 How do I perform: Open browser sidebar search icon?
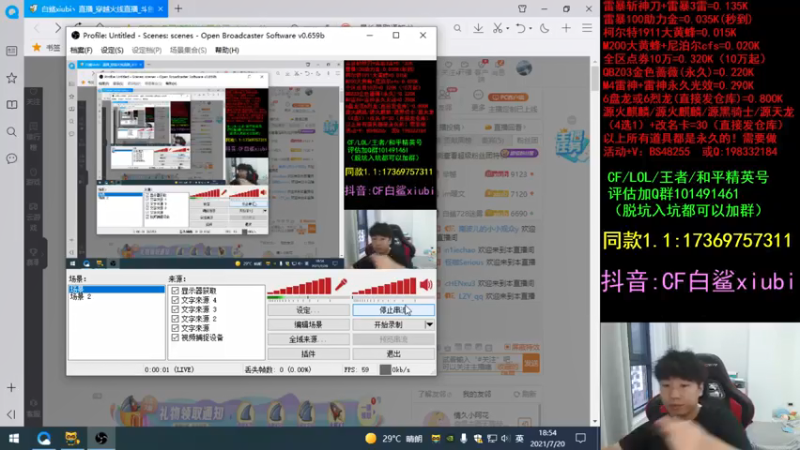tap(11, 132)
